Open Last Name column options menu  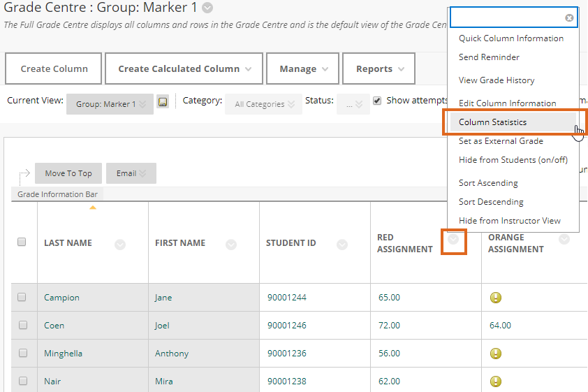(x=120, y=245)
